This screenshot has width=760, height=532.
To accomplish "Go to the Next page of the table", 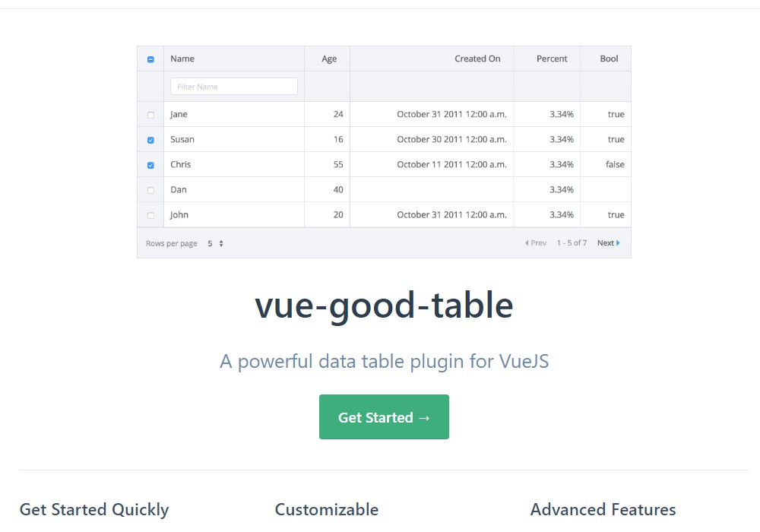I will (608, 242).
